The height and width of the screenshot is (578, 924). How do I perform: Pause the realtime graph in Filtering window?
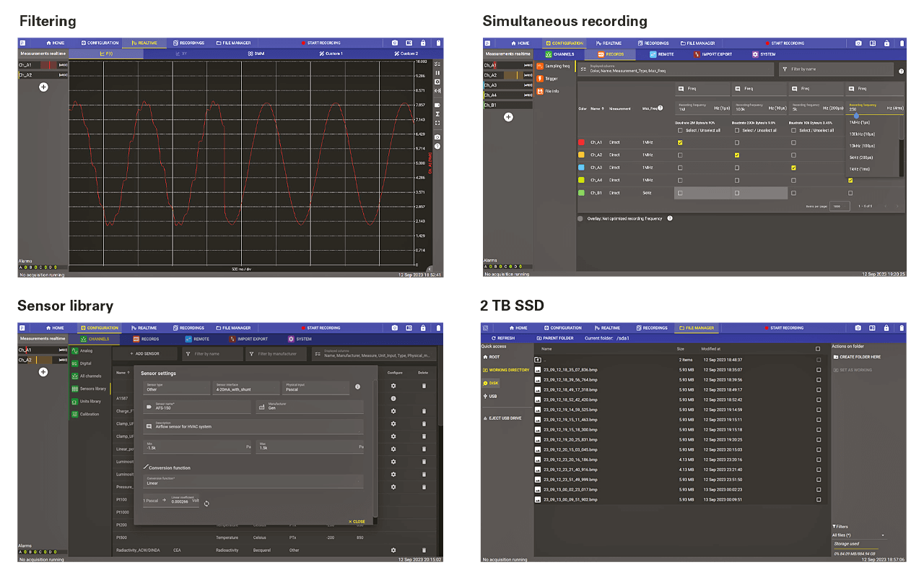click(437, 73)
